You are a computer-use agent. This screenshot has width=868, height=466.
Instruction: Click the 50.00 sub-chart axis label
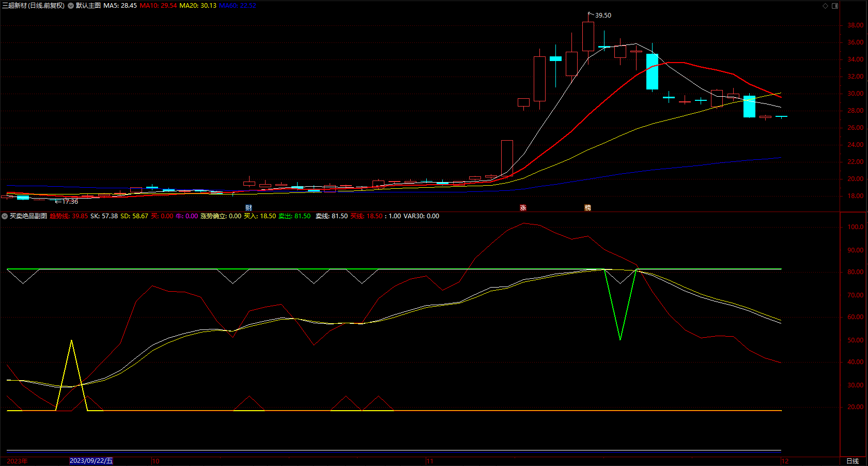point(855,340)
